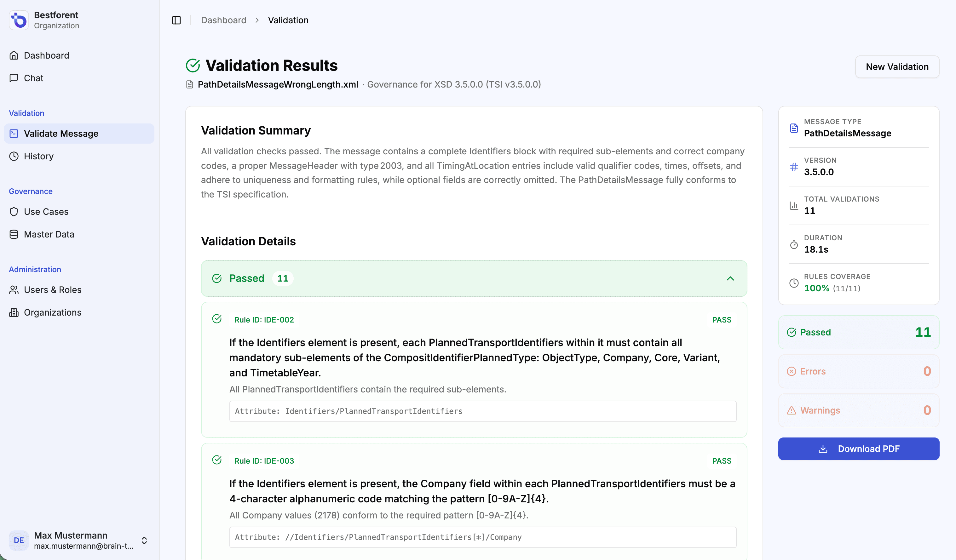The width and height of the screenshot is (956, 560).
Task: Click the Bestforent organization logo
Action: point(19,20)
